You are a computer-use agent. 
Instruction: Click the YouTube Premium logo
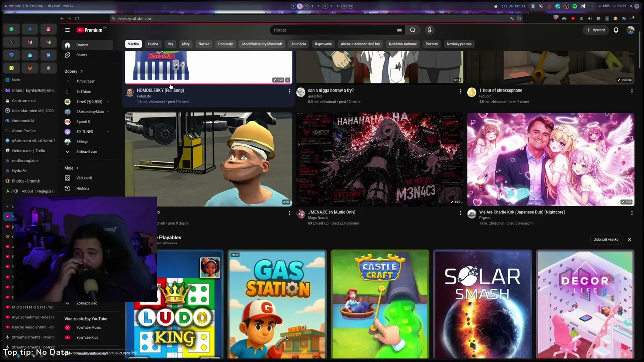pos(90,30)
